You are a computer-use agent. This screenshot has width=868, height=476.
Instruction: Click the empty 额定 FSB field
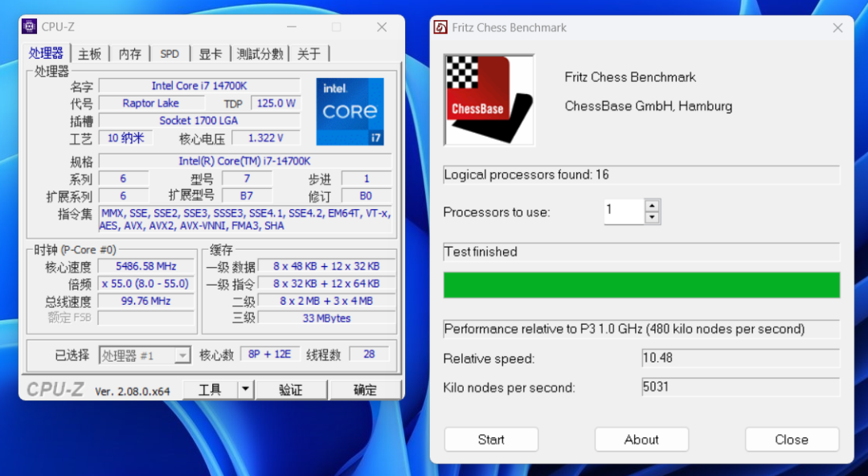pos(146,318)
